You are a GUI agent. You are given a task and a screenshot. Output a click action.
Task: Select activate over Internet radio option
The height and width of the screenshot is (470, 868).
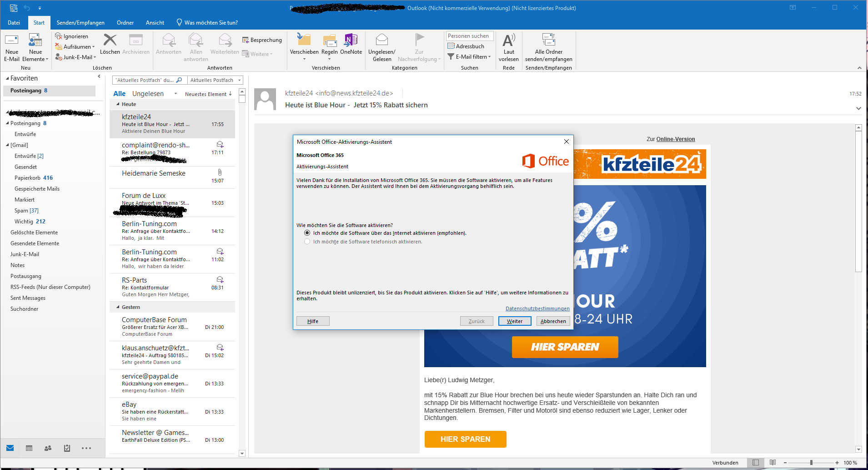pos(307,233)
